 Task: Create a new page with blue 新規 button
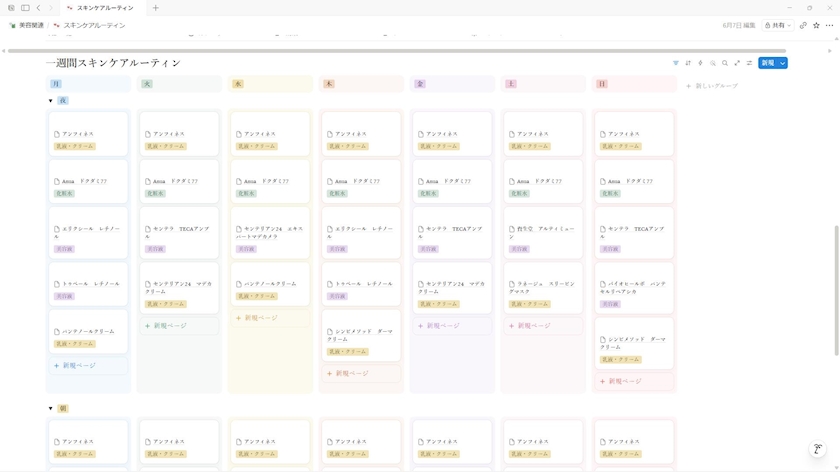click(768, 63)
